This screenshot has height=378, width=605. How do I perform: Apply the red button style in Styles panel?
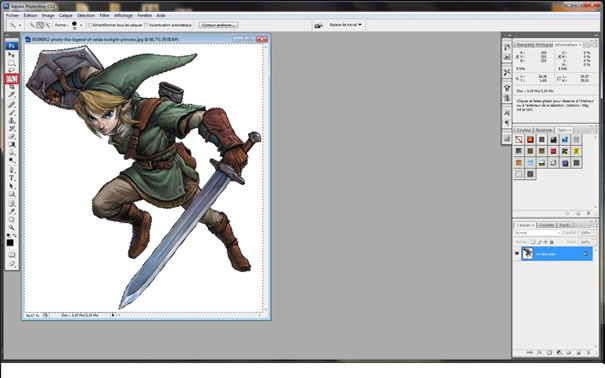[553, 151]
